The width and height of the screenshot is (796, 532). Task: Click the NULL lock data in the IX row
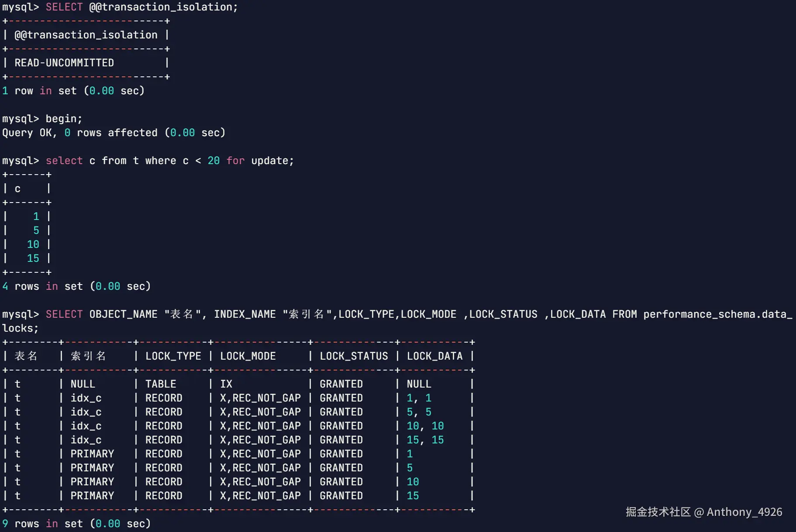(419, 384)
